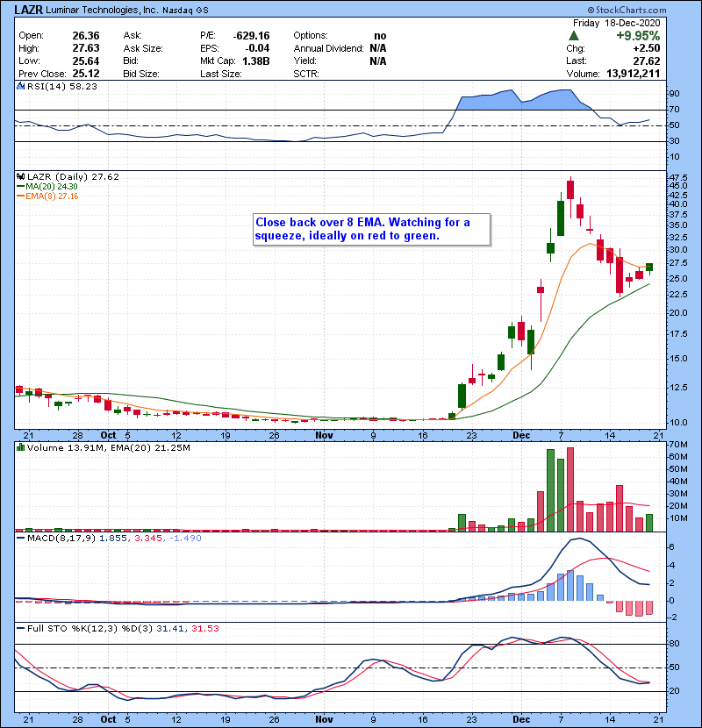Click the RSI(14) 58.23 label

tap(62, 86)
